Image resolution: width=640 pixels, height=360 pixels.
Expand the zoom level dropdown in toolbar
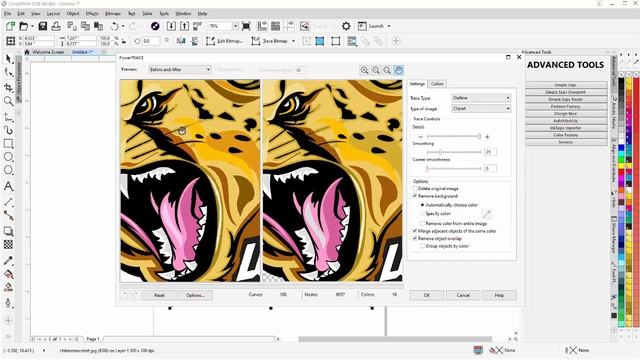coord(236,26)
